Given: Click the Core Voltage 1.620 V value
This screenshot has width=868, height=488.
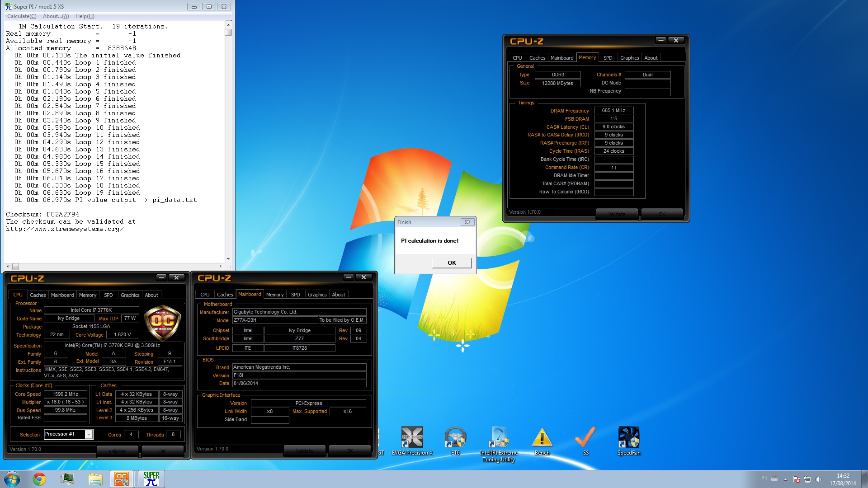Looking at the screenshot, I should pyautogui.click(x=123, y=334).
